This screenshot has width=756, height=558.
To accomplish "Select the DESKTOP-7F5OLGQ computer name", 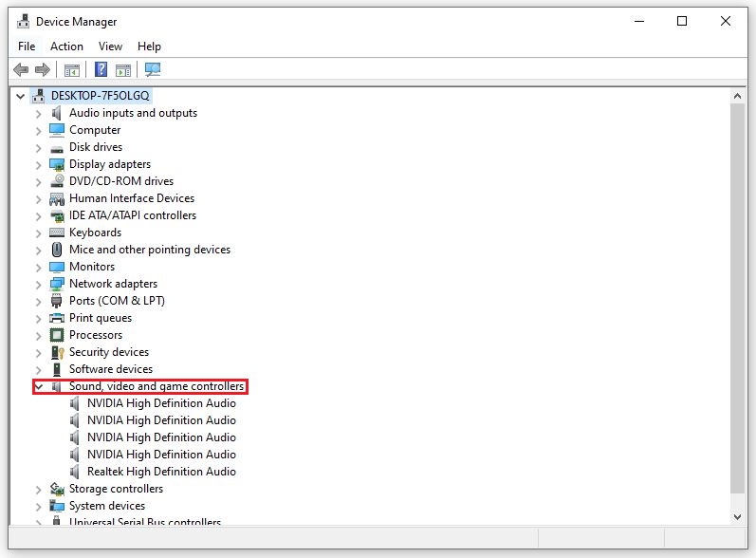I will tap(101, 96).
